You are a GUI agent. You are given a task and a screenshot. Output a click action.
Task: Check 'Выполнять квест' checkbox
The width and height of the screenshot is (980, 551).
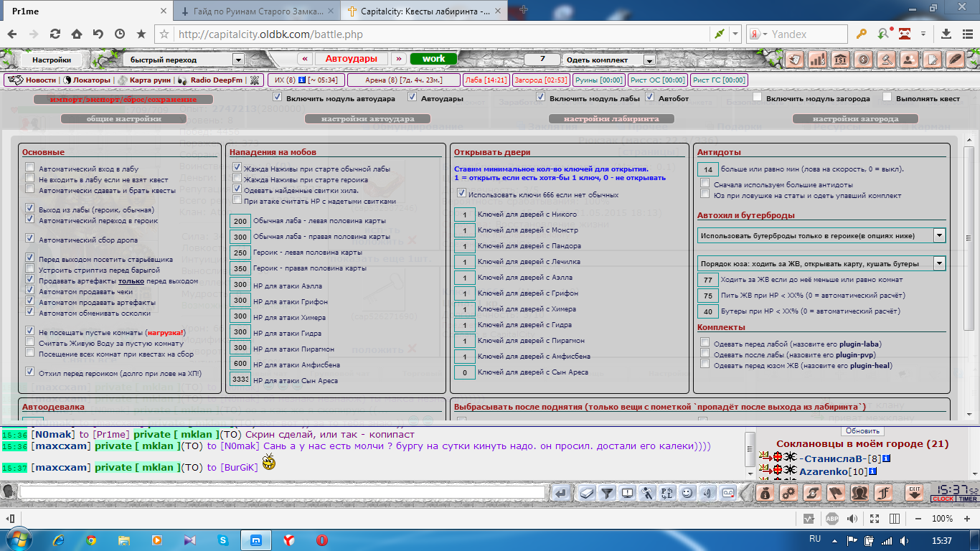(887, 97)
